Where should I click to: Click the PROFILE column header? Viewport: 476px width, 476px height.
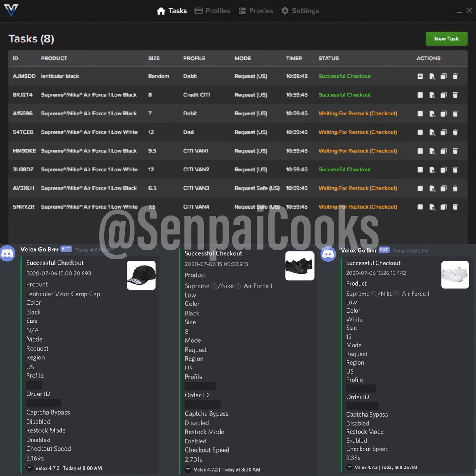(x=194, y=58)
